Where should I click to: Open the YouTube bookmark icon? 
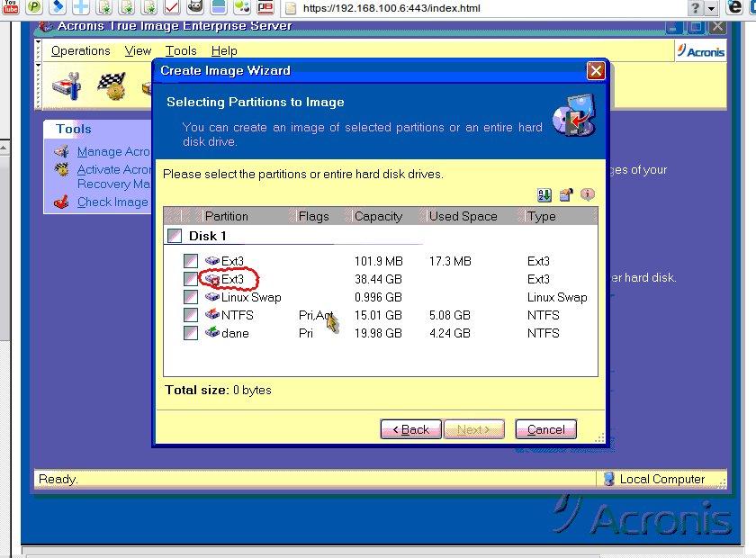click(x=10, y=7)
